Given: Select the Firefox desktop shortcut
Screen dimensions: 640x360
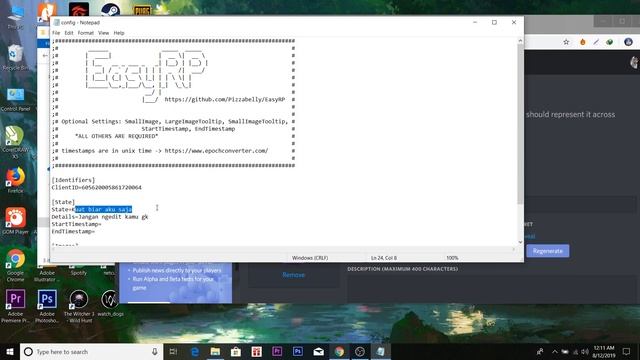Looking at the screenshot, I should point(16,180).
